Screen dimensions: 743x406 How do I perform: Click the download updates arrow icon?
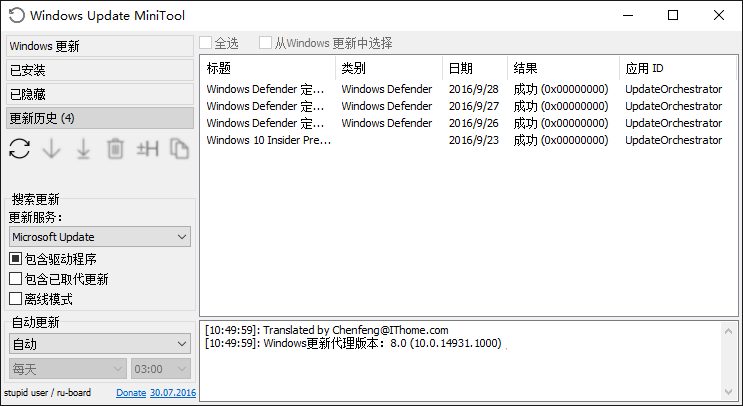point(51,149)
